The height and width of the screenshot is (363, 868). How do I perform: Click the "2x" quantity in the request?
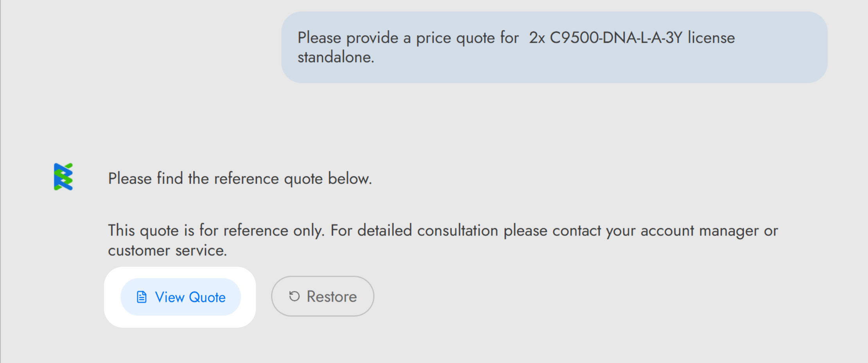537,38
